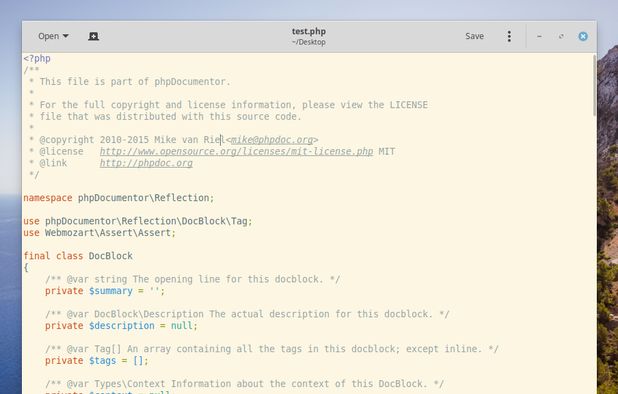The height and width of the screenshot is (394, 618).
Task: Click the 'final class DocBlock' declaration
Action: point(78,256)
